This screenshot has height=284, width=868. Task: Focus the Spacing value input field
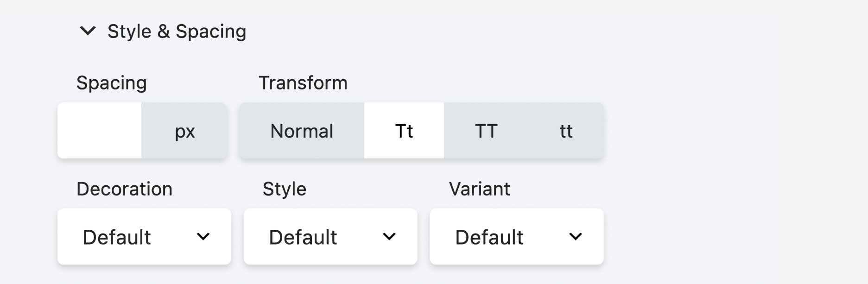tap(99, 131)
